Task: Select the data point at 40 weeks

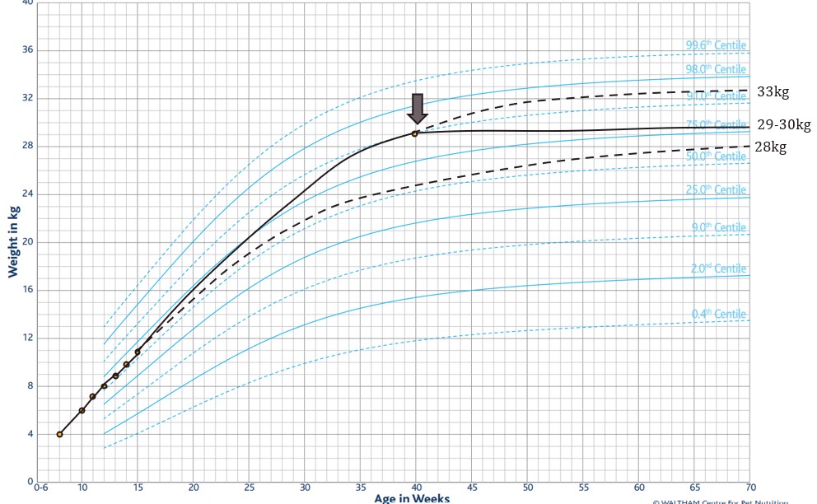Action: 415,133
